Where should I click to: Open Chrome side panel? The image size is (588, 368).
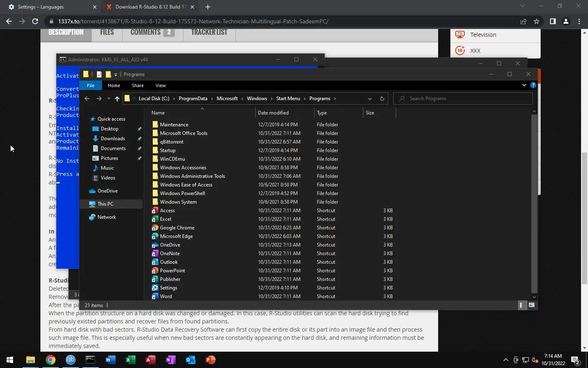pos(552,21)
